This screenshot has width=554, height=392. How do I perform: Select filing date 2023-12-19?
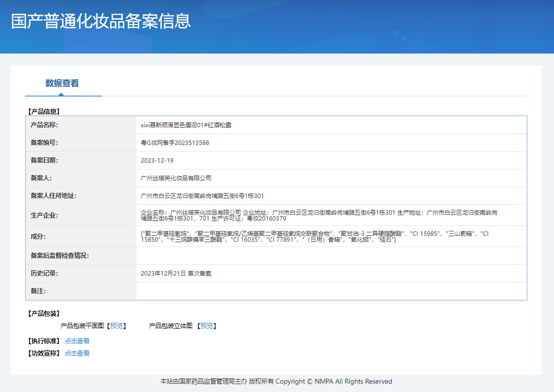pos(157,160)
